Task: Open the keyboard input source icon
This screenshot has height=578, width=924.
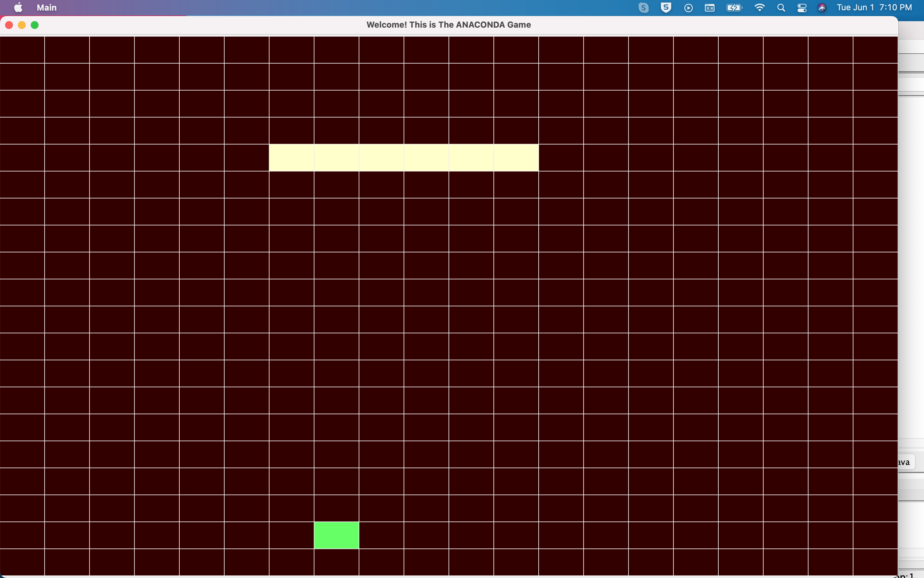Action: coord(709,8)
